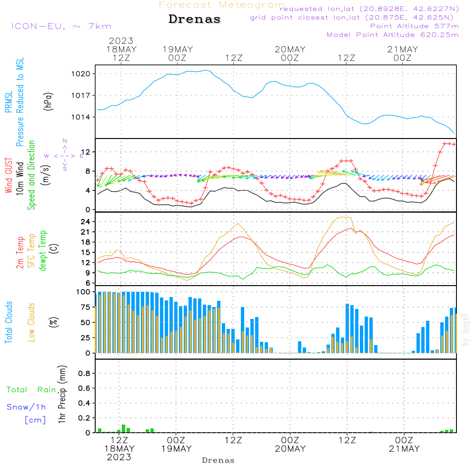Click the tallest green rain bar
The height and width of the screenshot is (476, 476).
(x=124, y=428)
